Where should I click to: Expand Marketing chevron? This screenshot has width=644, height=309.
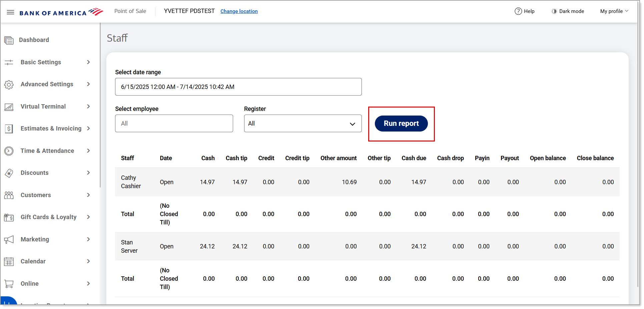tap(88, 239)
